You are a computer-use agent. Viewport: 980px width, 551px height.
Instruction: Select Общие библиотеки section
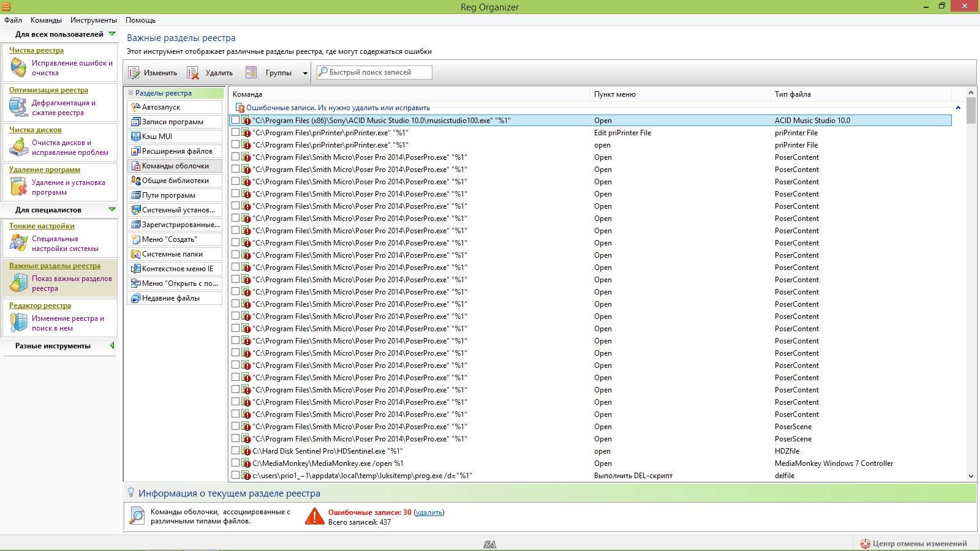click(175, 181)
